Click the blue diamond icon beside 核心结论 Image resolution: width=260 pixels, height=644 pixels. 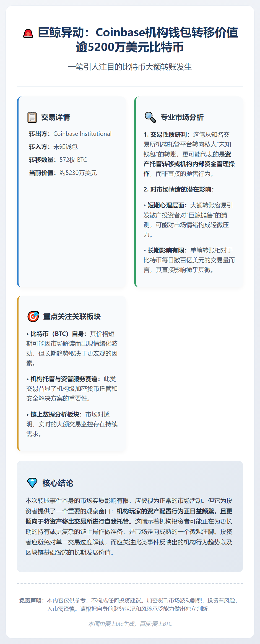[x=32, y=483]
